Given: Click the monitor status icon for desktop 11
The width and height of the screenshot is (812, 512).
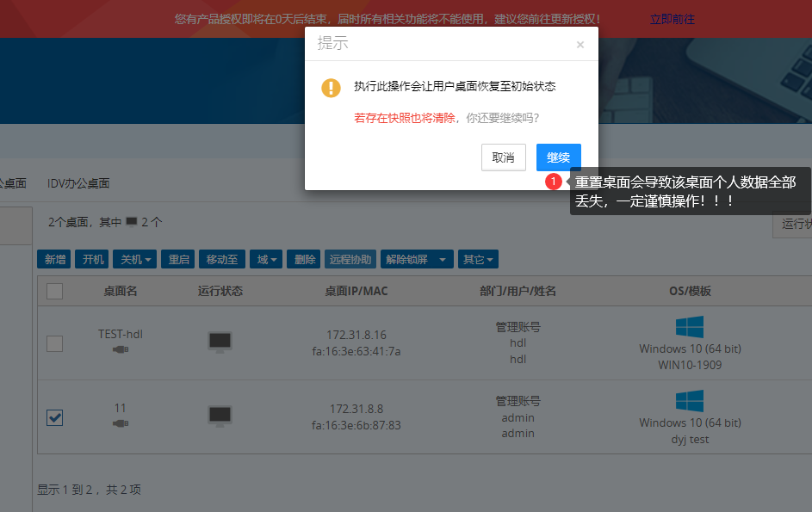Looking at the screenshot, I should [220, 416].
